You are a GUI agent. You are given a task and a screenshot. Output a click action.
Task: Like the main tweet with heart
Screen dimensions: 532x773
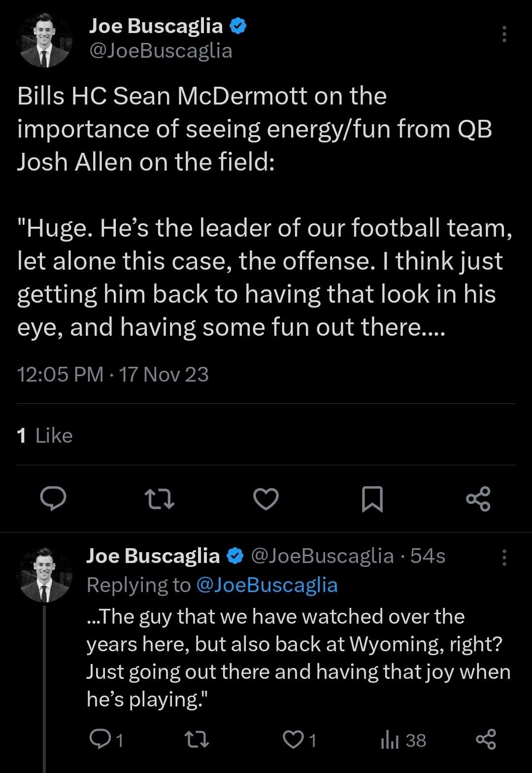266,499
